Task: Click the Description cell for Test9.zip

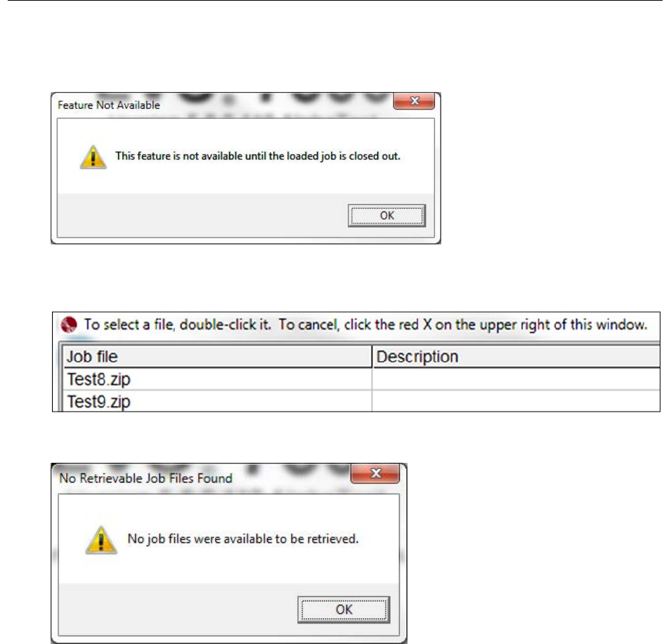Action: (x=516, y=401)
